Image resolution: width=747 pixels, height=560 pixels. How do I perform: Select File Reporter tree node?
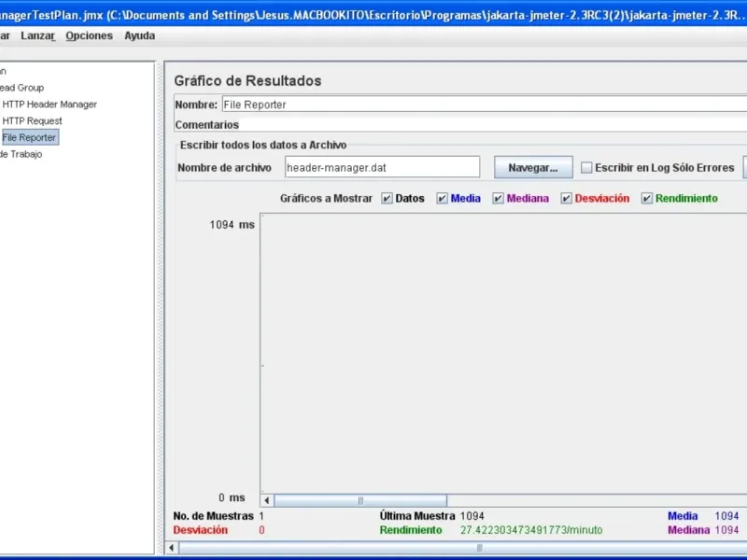[x=29, y=137]
